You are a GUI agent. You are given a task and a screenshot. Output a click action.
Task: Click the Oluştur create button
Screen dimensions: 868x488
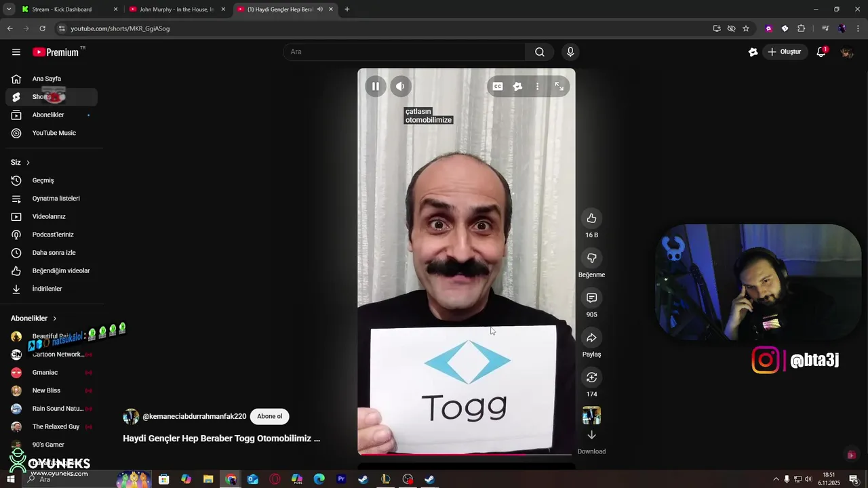tap(784, 52)
